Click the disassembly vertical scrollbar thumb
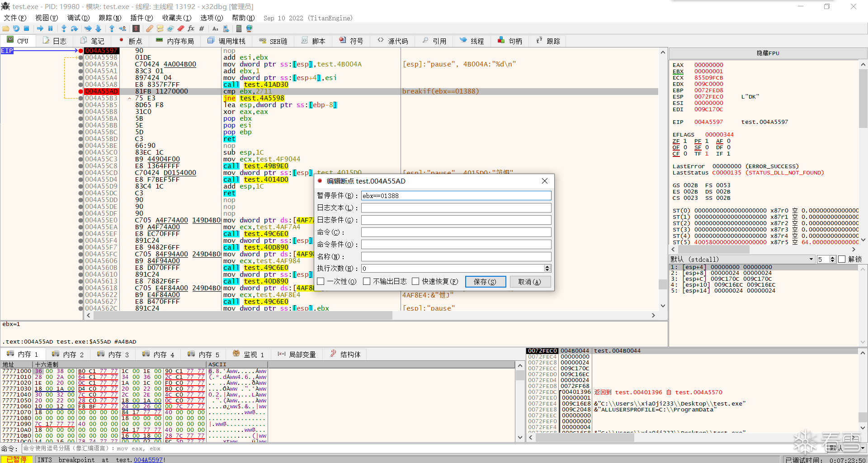This screenshot has height=463, width=868. click(663, 284)
